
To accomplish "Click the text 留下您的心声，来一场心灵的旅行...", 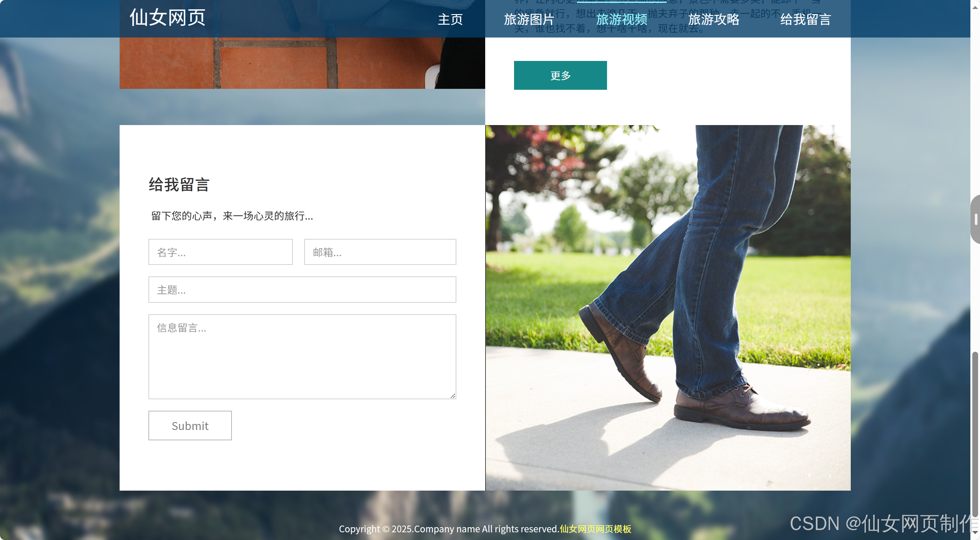I will 232,216.
